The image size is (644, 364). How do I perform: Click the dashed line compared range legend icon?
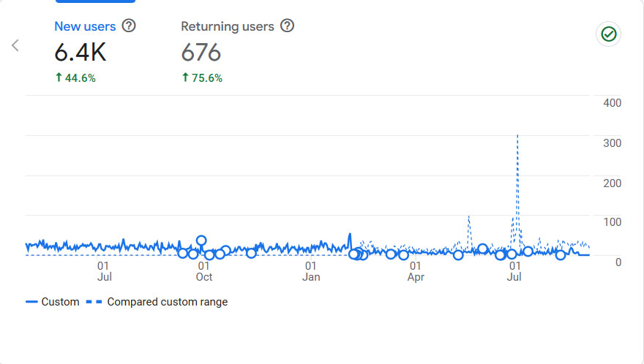[94, 302]
